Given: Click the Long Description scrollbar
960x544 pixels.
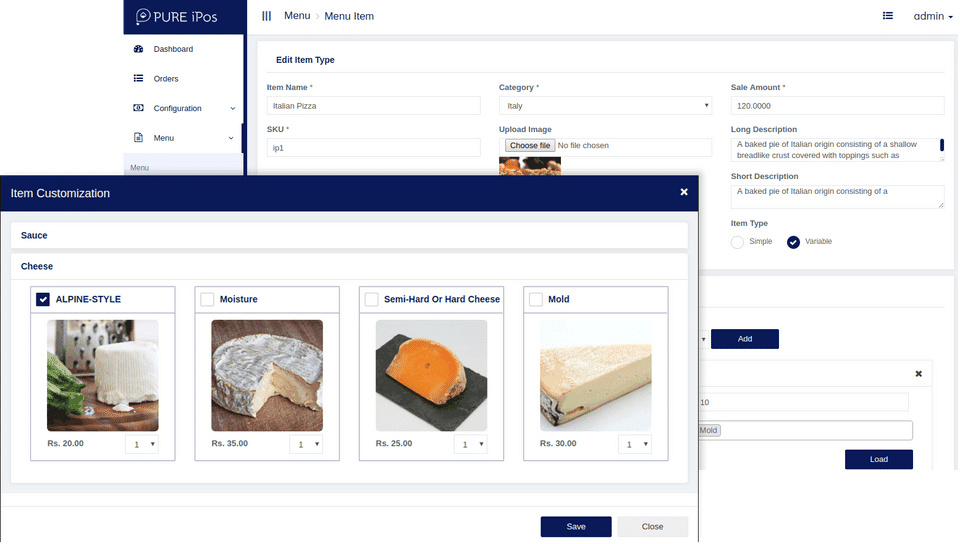Looking at the screenshot, I should (x=942, y=145).
